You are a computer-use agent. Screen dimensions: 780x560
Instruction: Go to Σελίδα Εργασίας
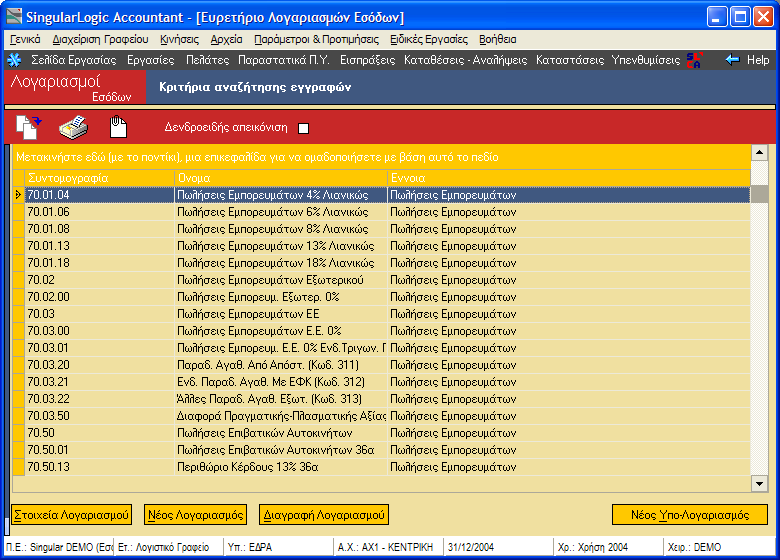pos(74,60)
